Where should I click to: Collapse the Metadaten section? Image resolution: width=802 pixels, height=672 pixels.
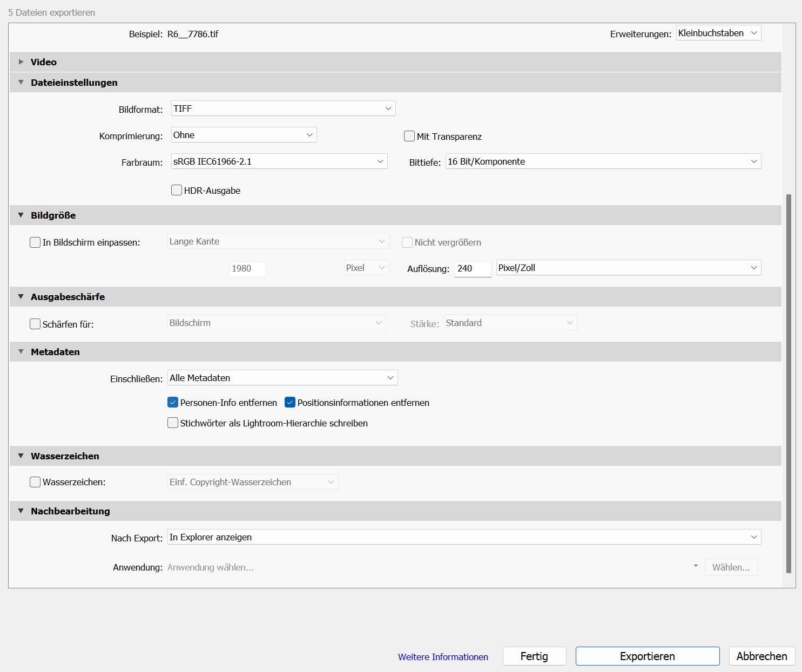(21, 352)
